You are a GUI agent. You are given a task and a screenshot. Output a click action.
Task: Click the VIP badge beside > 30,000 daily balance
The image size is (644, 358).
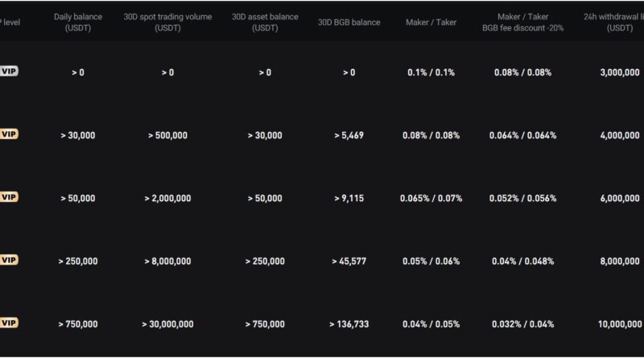(x=9, y=134)
